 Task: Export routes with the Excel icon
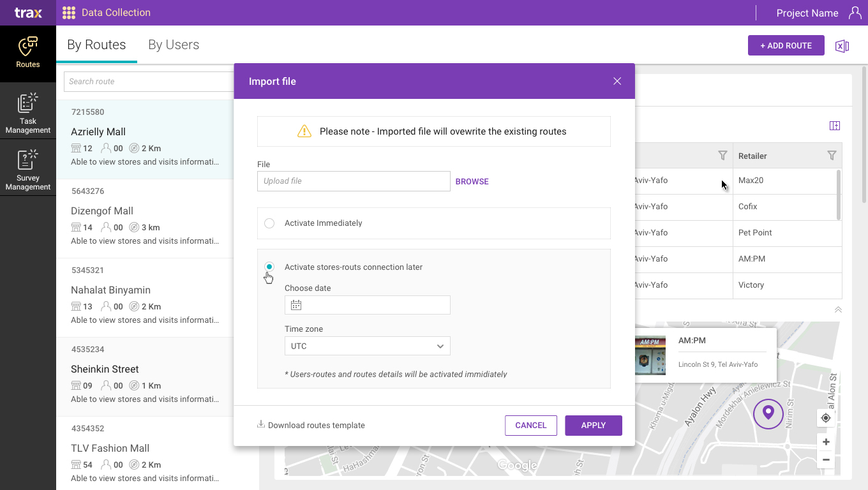[842, 46]
